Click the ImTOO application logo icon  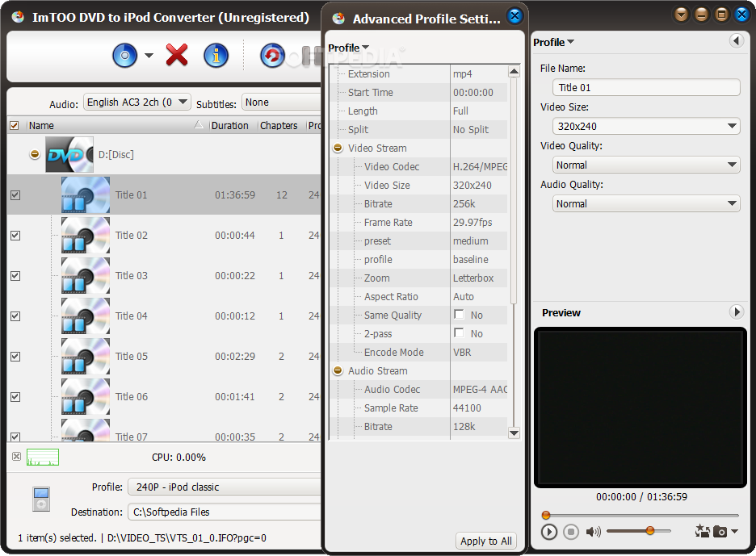(18, 17)
